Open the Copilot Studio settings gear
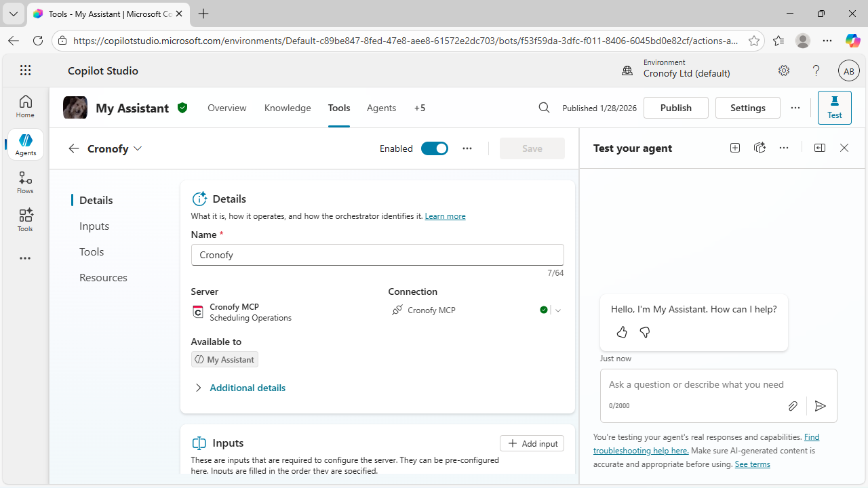Screen dimensions: 868x488 tap(784, 70)
